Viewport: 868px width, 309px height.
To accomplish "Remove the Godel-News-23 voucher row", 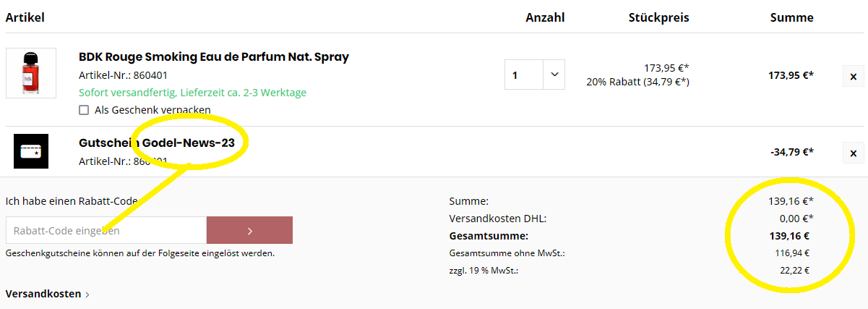I will coord(853,153).
